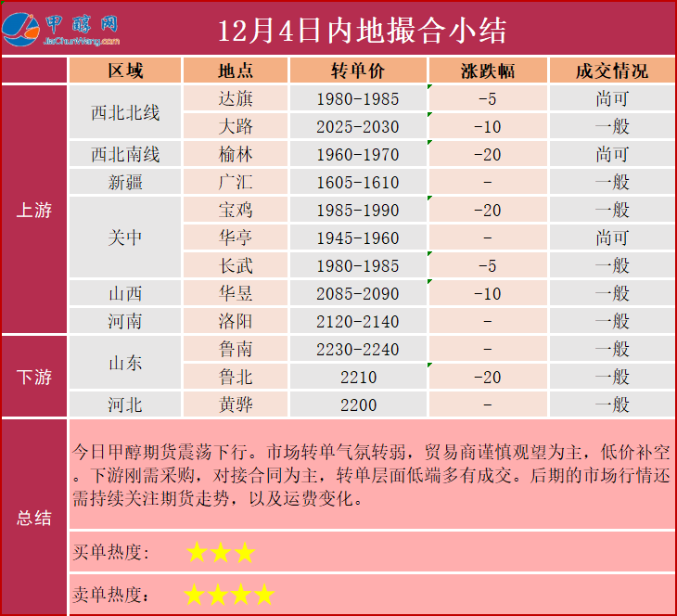
Task: Click the 黄骅 location cell
Action: 236,404
